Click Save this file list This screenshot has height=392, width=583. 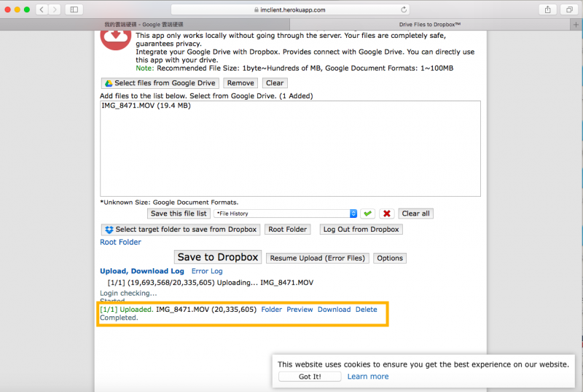click(179, 213)
